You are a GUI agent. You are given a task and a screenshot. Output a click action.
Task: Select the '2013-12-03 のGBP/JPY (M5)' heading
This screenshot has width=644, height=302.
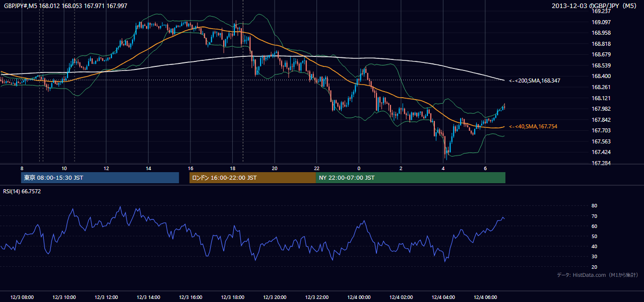(x=595, y=6)
